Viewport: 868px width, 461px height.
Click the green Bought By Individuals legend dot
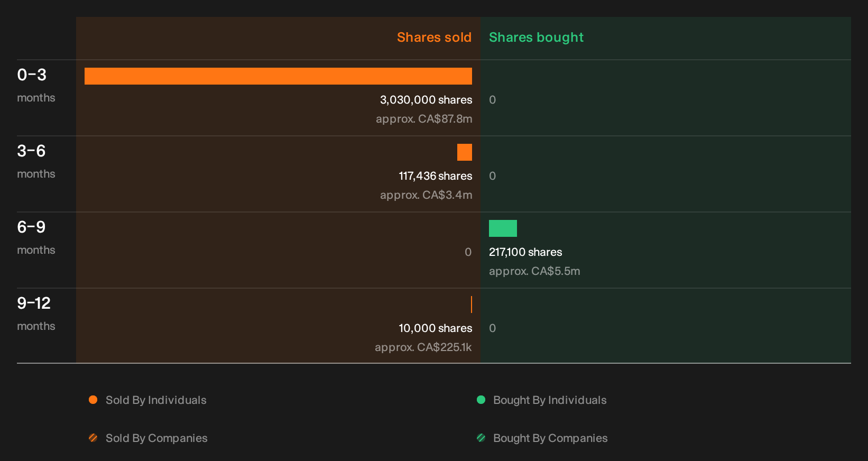(x=481, y=400)
